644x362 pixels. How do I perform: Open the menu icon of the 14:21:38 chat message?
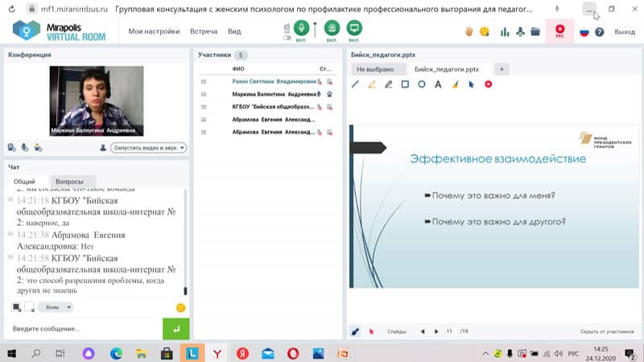[10, 234]
